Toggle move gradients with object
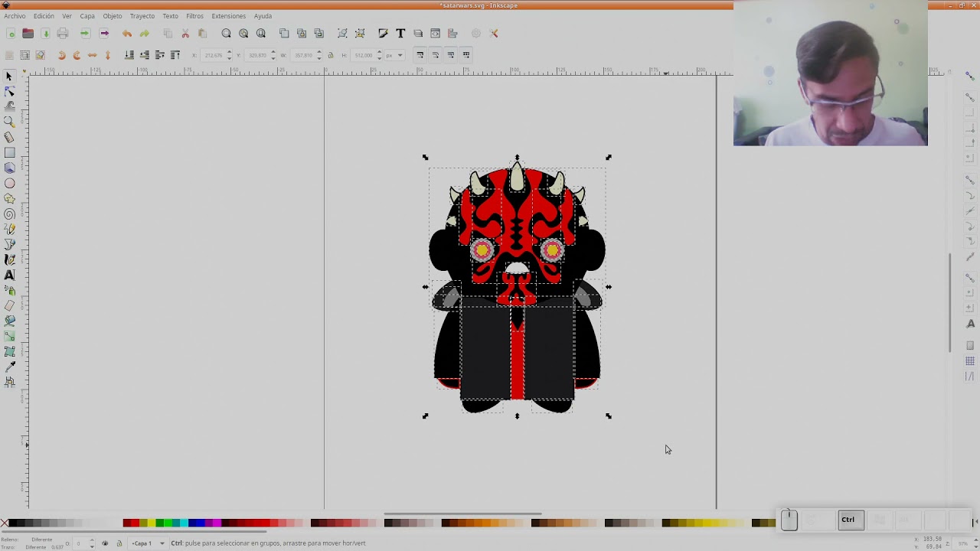 pos(450,55)
